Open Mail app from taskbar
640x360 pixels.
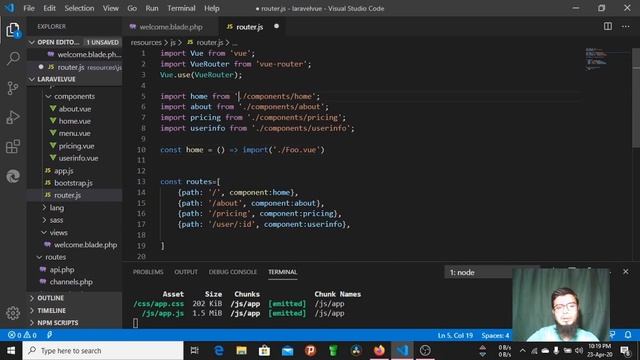(287, 351)
